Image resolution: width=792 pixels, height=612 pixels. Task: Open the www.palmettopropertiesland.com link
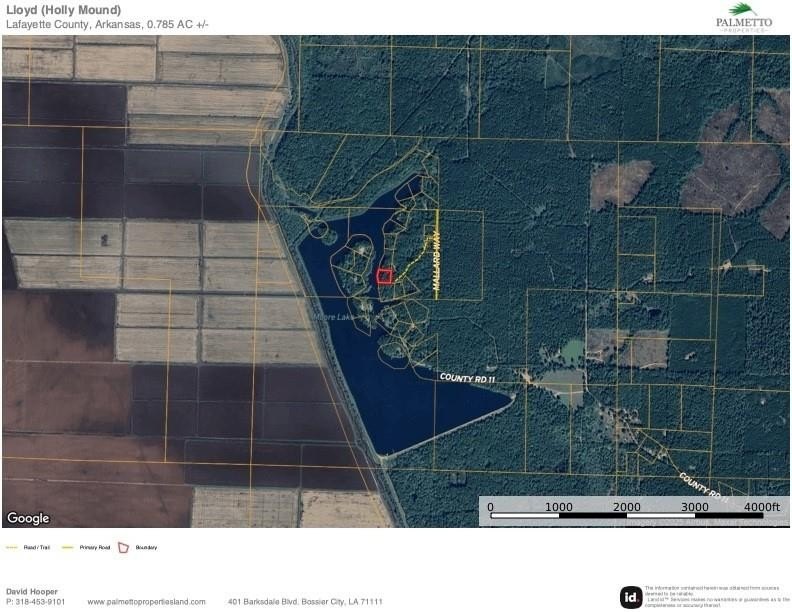pyautogui.click(x=146, y=601)
